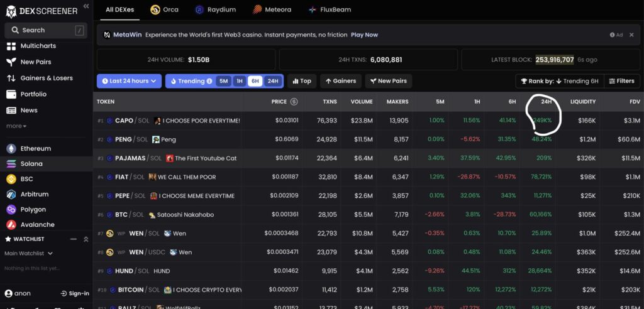Toggle the price currency dollar icon

coord(294,102)
